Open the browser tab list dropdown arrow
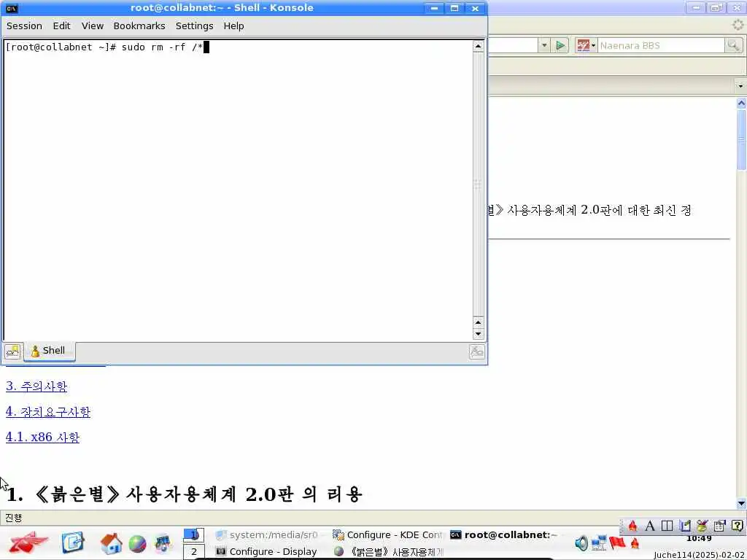 click(740, 86)
